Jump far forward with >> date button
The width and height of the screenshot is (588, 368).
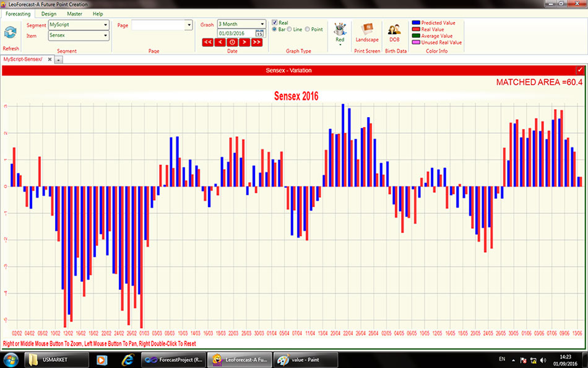point(257,42)
